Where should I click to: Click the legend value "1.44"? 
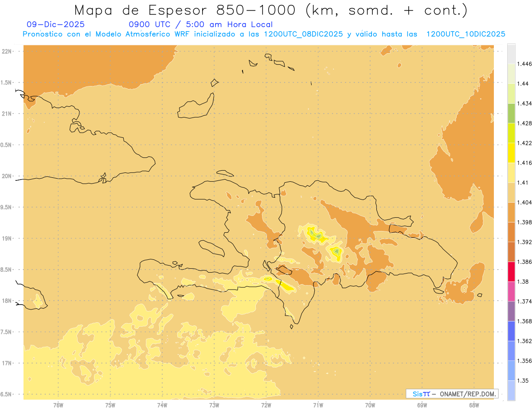[x=523, y=83]
